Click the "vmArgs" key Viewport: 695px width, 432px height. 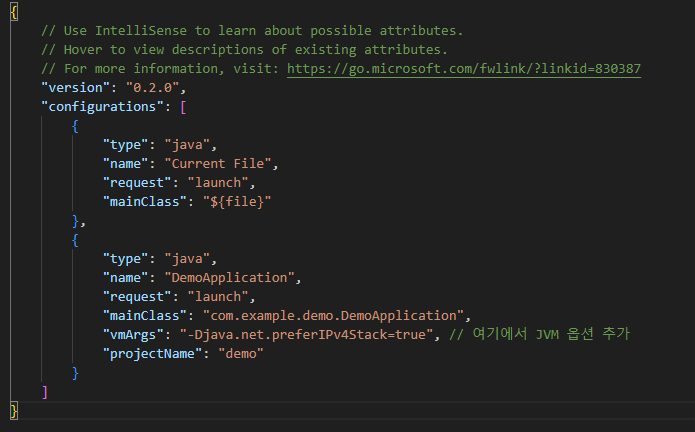[x=133, y=335]
